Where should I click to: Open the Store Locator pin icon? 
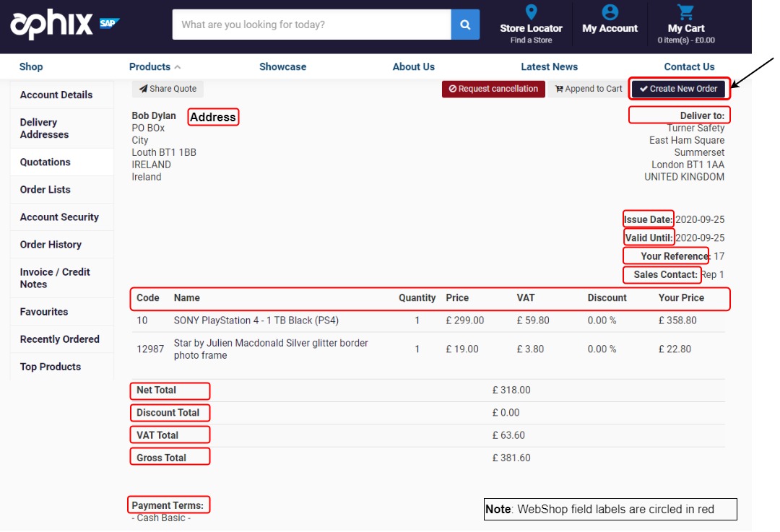(x=531, y=12)
